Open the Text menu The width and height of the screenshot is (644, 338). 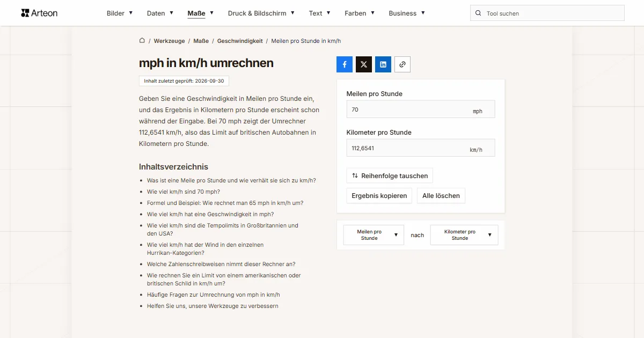(x=320, y=13)
